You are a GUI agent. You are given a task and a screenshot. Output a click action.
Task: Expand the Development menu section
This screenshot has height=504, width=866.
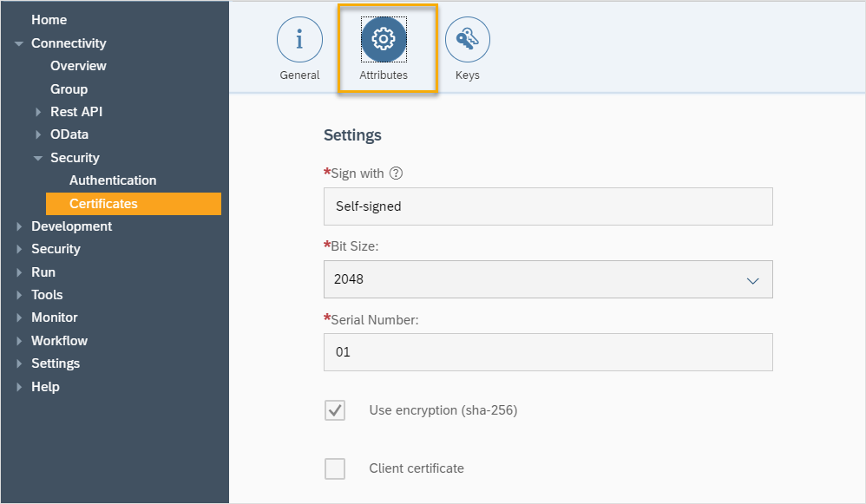pos(19,226)
